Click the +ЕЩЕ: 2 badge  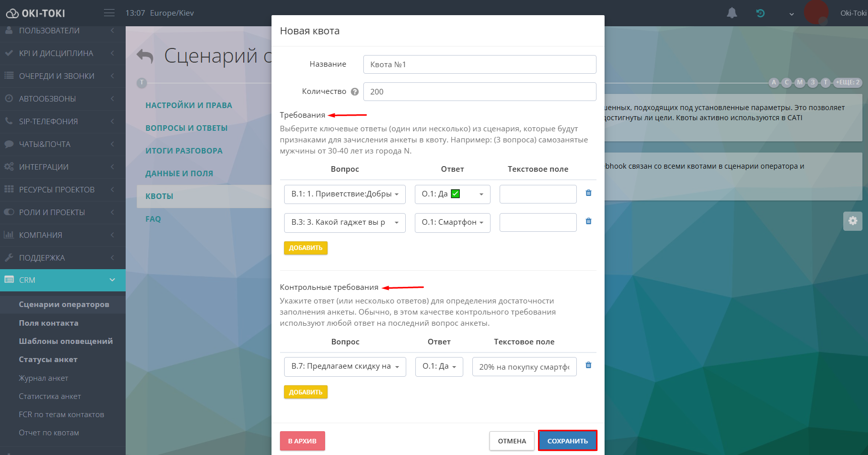coord(847,82)
